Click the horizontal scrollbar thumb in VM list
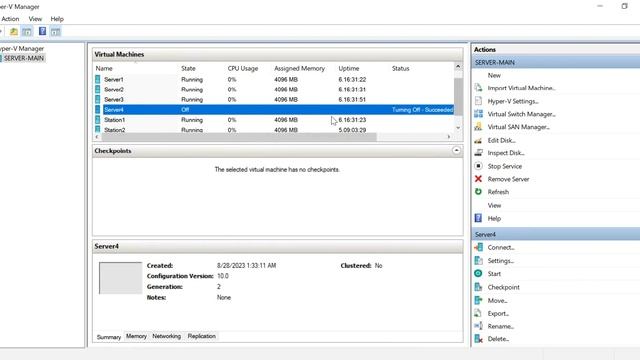 pos(239,137)
